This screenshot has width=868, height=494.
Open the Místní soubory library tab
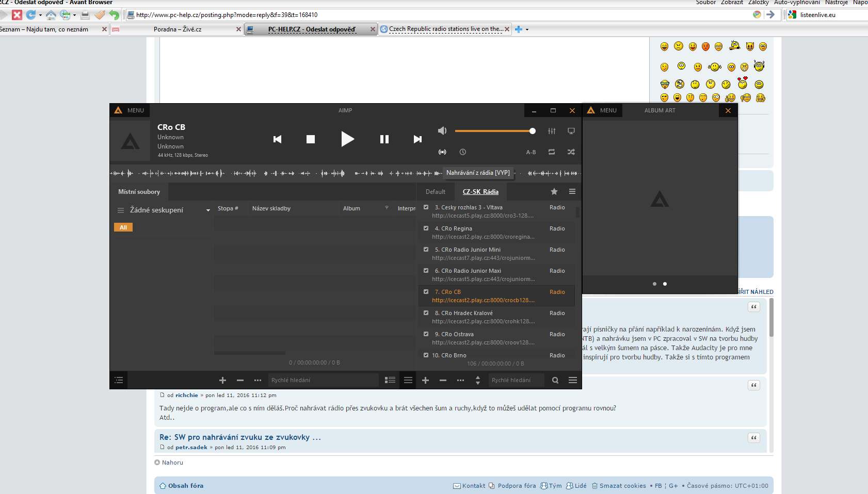click(139, 192)
